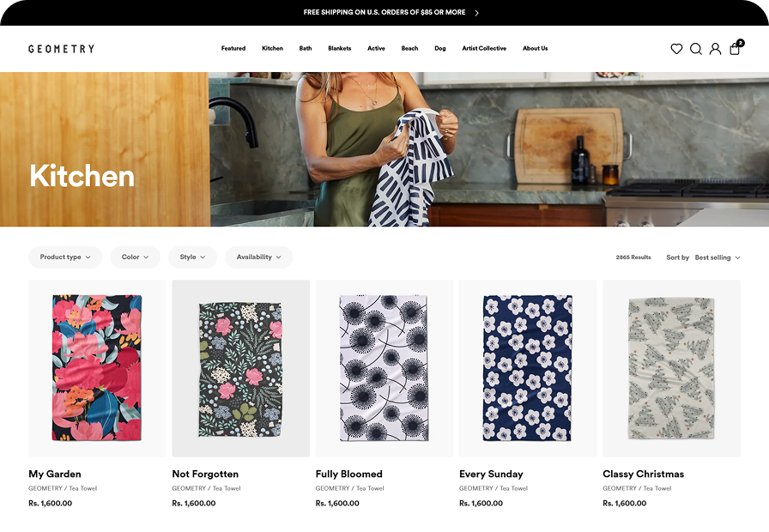Open the account profile icon
The height and width of the screenshot is (532, 769).
(715, 49)
